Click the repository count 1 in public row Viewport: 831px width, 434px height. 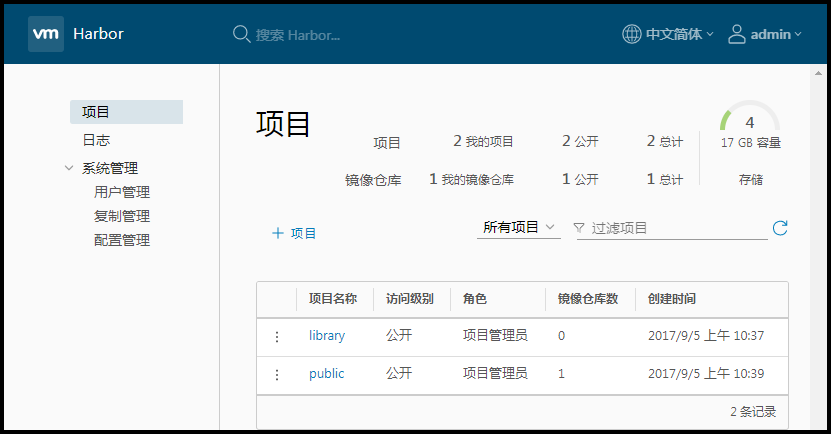(561, 374)
